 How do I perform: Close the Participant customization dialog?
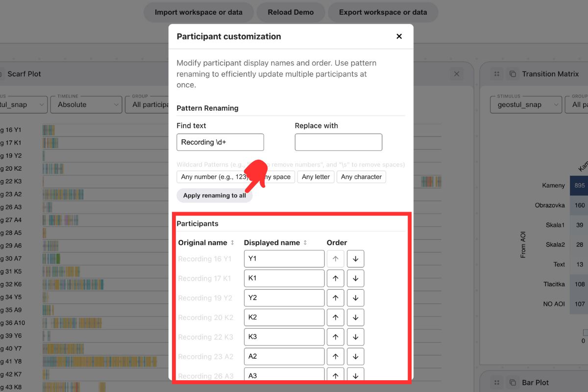pos(399,36)
